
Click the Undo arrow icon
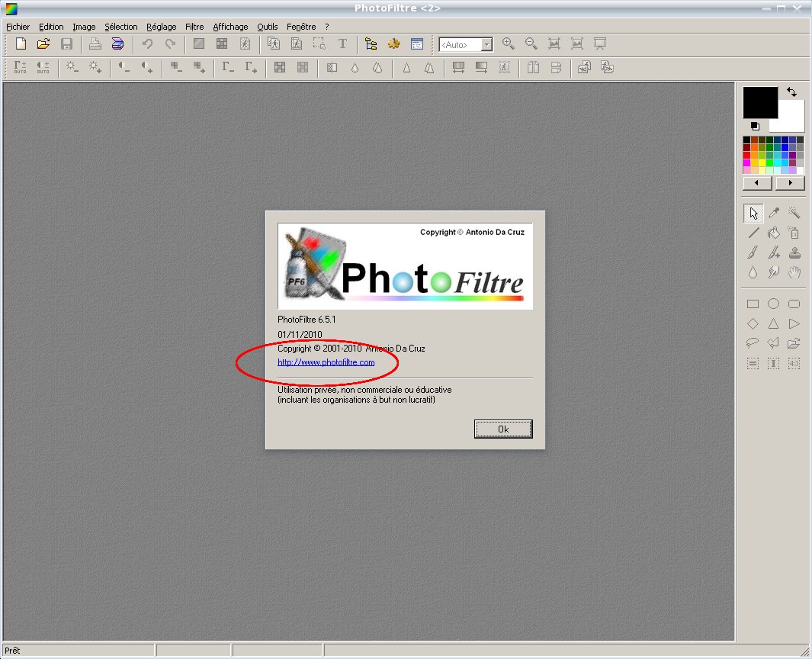[147, 44]
